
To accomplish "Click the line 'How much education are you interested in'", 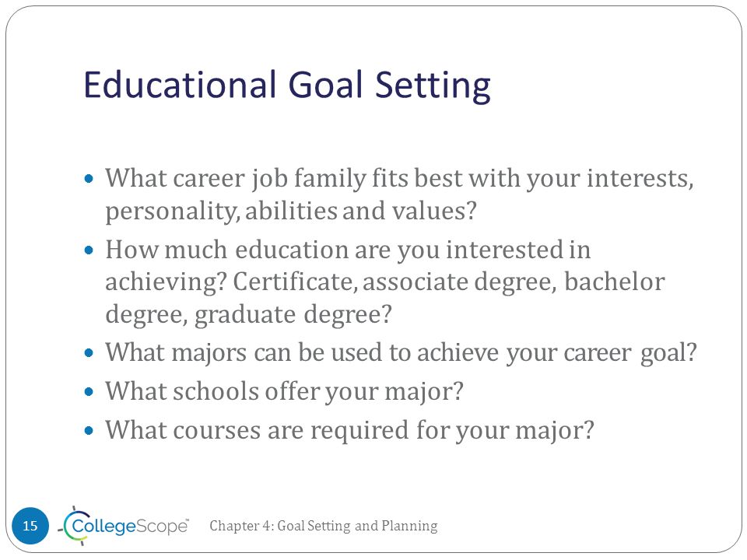I will coord(348,250).
